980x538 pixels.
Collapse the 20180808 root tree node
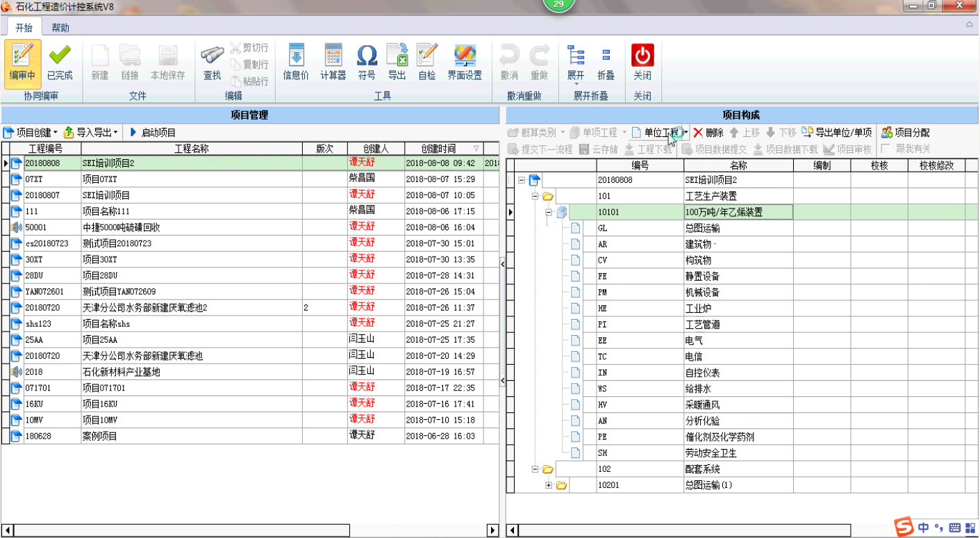point(521,180)
